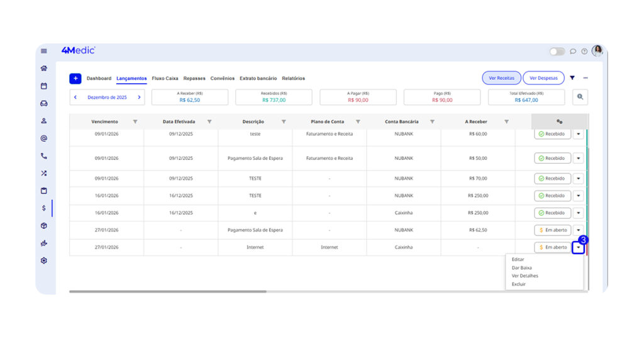The height and width of the screenshot is (338, 644).
Task: Collapse the hamburger menu sidebar
Action: point(44,51)
